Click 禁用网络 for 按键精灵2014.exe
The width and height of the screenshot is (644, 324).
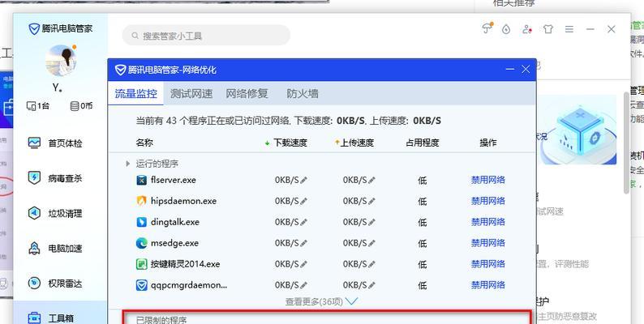[x=488, y=264]
